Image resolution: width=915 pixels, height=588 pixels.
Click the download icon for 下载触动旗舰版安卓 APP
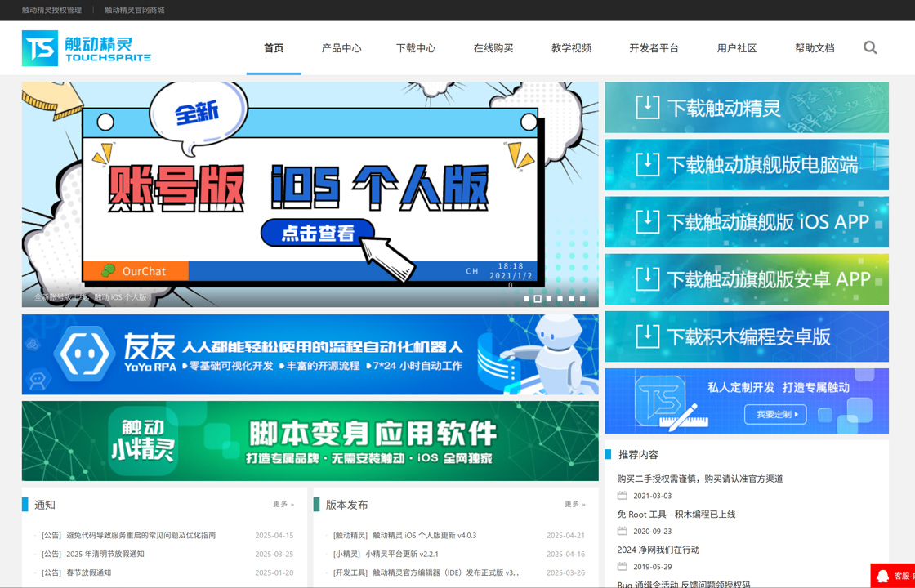click(x=647, y=278)
